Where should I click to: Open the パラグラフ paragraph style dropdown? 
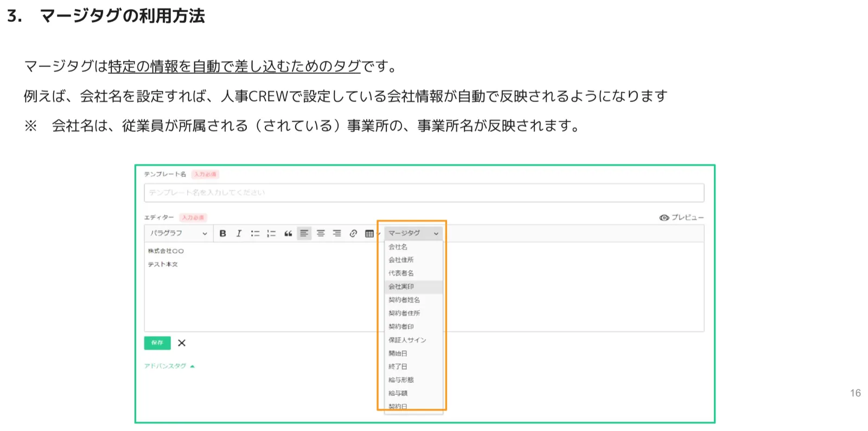pos(178,233)
